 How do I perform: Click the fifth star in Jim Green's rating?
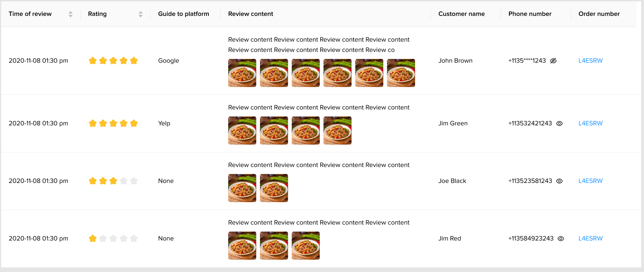coord(134,123)
